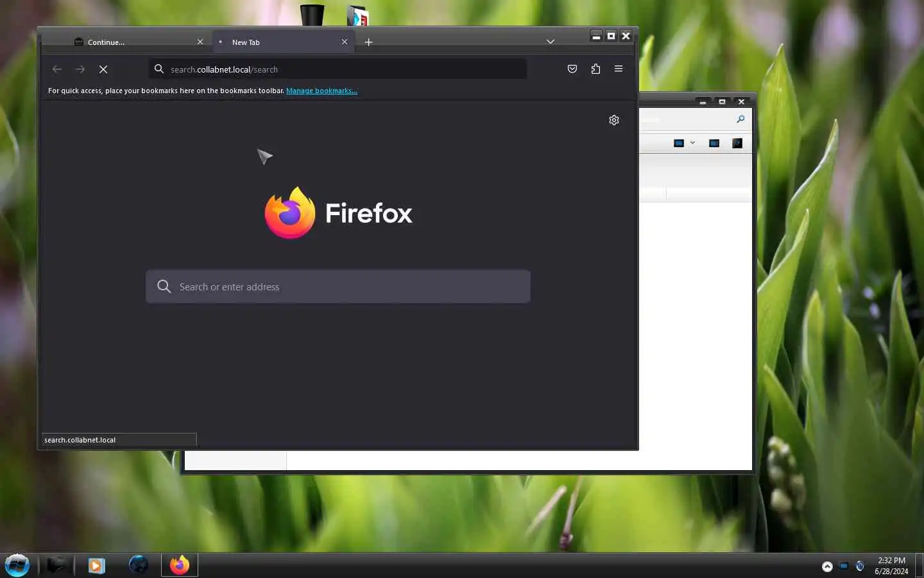Open the Firefox hamburger application menu
Image resolution: width=924 pixels, height=578 pixels.
point(619,69)
